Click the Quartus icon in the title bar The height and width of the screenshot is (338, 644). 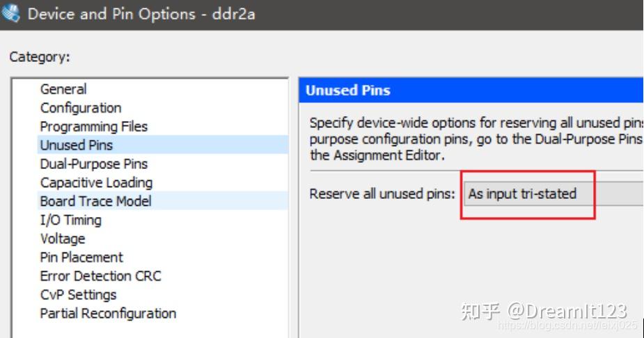pyautogui.click(x=10, y=14)
